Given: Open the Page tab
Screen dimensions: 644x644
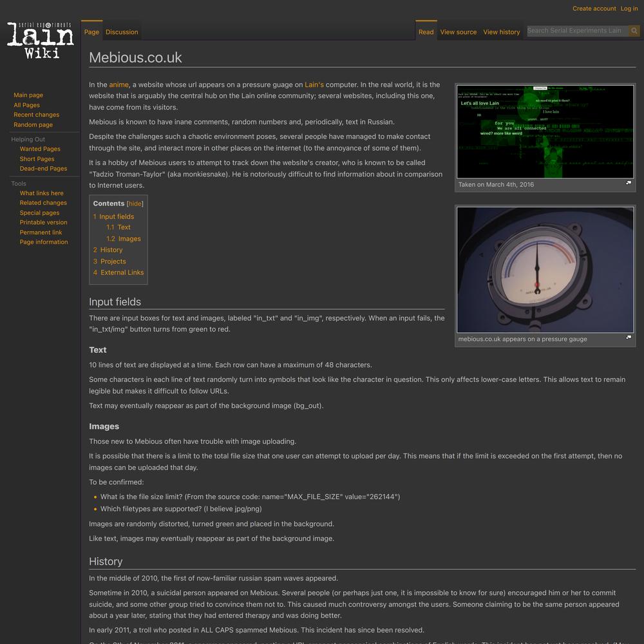Looking at the screenshot, I should (x=91, y=32).
